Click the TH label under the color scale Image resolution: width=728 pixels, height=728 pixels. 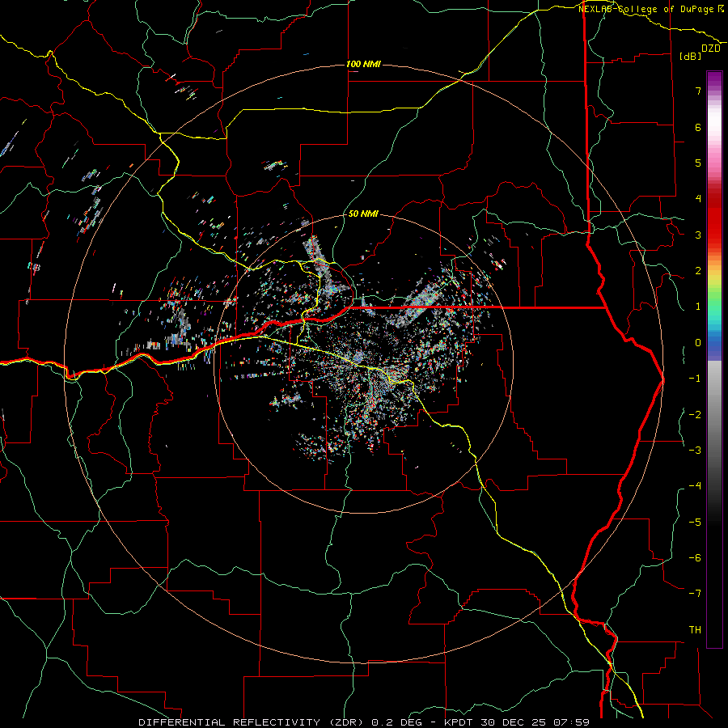pyautogui.click(x=695, y=629)
